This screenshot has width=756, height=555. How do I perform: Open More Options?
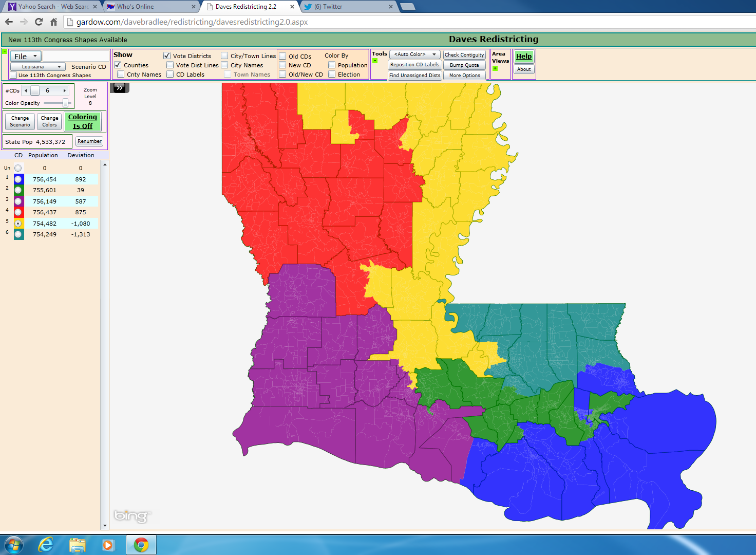(x=464, y=75)
